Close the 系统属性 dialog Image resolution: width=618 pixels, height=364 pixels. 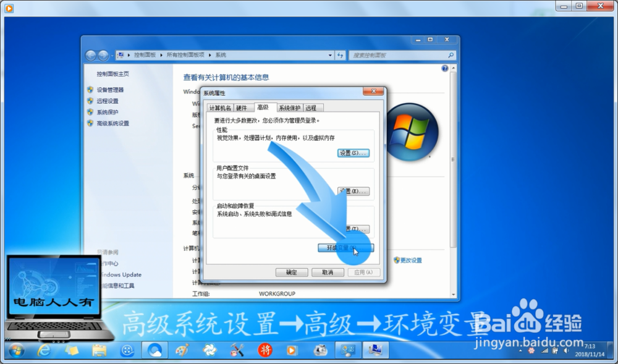[373, 91]
